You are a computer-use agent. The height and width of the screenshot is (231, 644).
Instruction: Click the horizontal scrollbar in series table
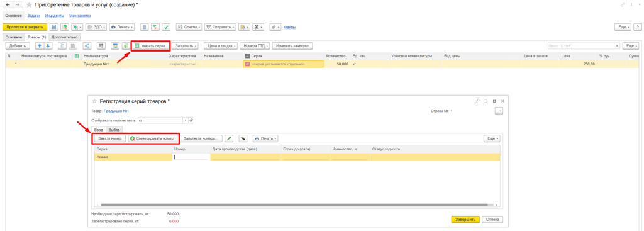(294, 205)
